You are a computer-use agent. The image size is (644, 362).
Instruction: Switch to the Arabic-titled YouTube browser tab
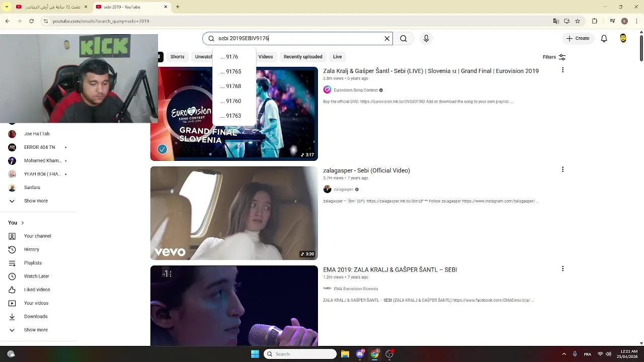click(x=51, y=7)
